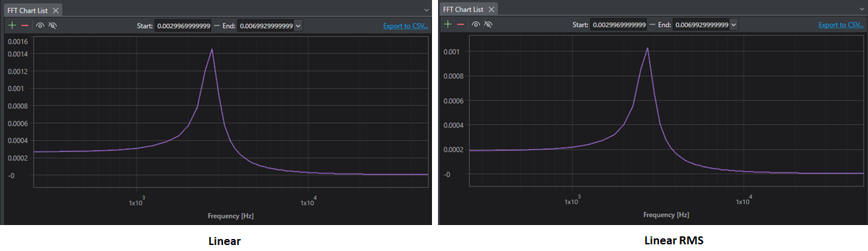Click the 'Linear RMS' caption text
The width and height of the screenshot is (868, 251).
coord(674,240)
